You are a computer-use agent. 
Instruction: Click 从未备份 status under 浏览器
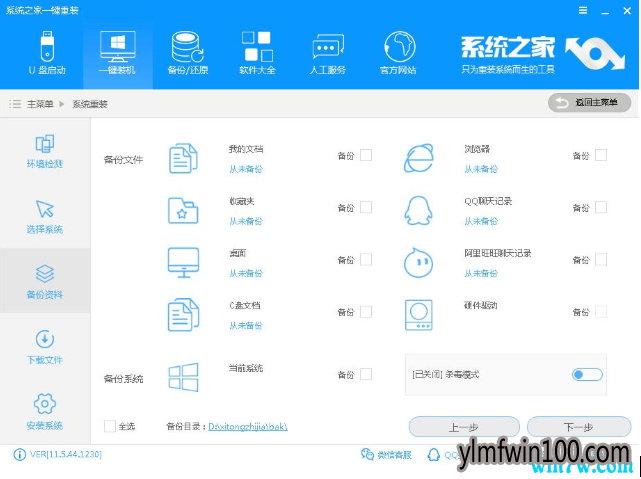[481, 169]
